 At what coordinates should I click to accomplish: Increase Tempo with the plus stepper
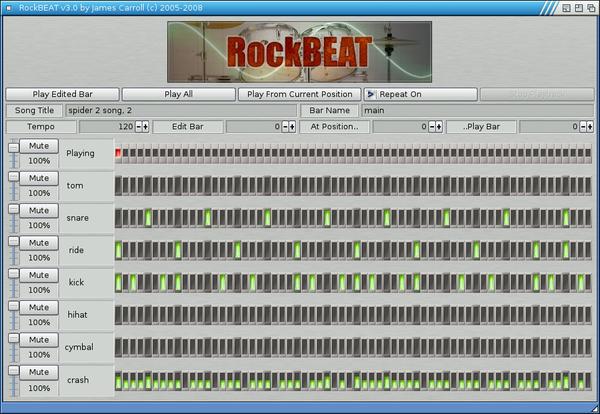146,127
